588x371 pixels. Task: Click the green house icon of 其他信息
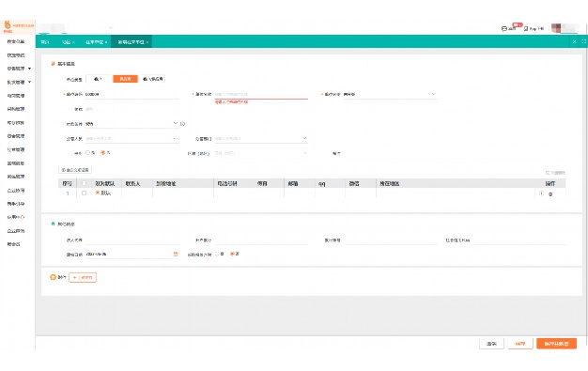click(x=53, y=224)
